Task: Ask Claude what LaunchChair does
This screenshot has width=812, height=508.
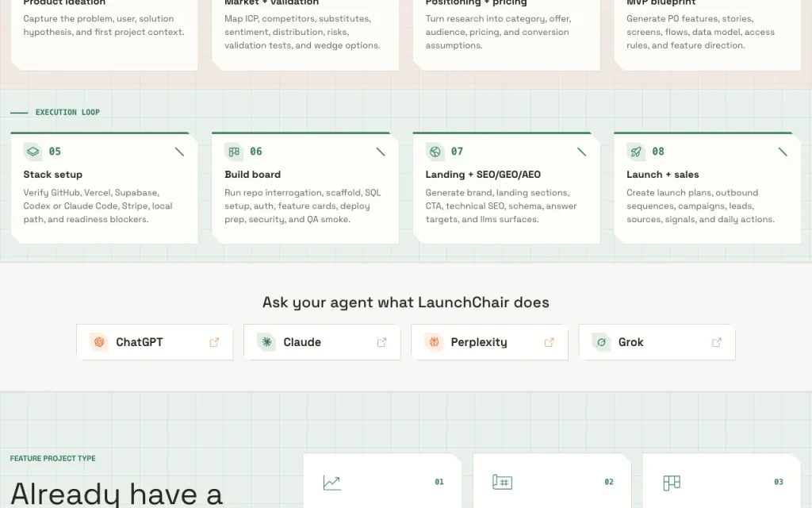Action: pos(322,342)
